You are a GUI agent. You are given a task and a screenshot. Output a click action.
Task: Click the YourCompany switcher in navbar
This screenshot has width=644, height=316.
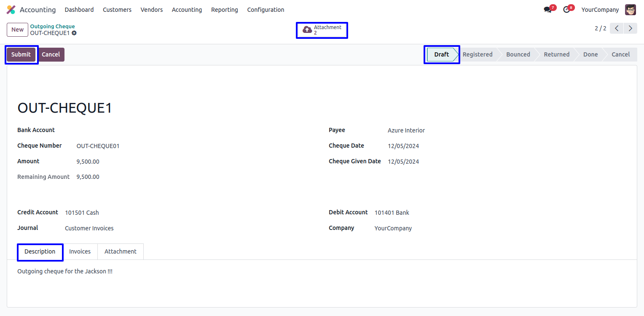click(x=600, y=10)
